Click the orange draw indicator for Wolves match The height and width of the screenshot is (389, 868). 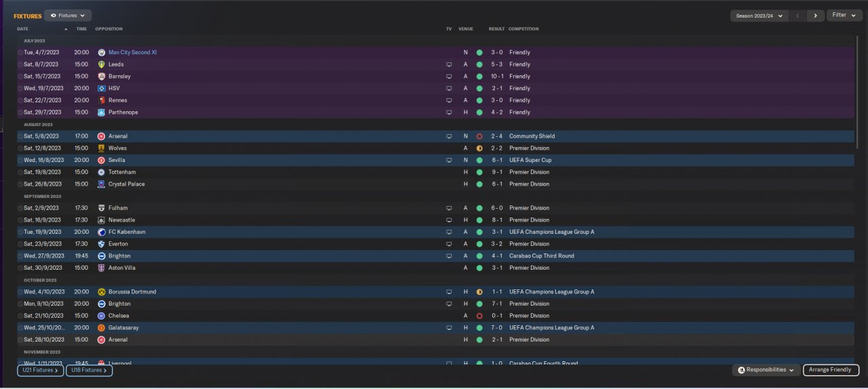pyautogui.click(x=479, y=148)
